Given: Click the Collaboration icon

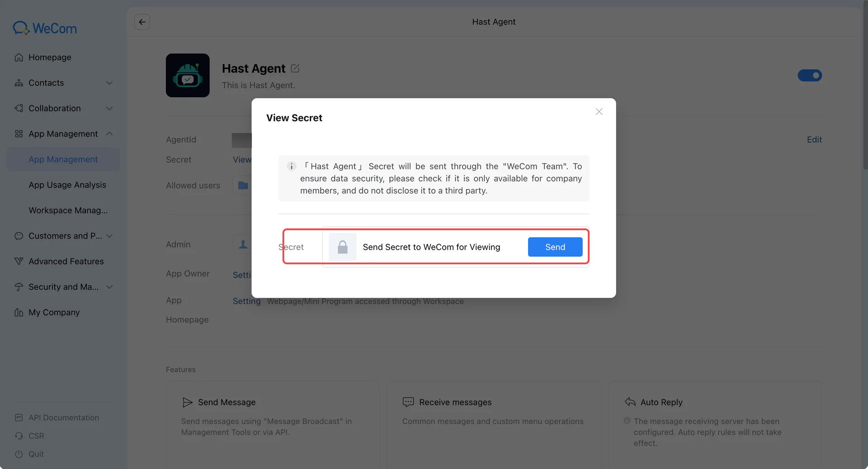Looking at the screenshot, I should coord(19,108).
